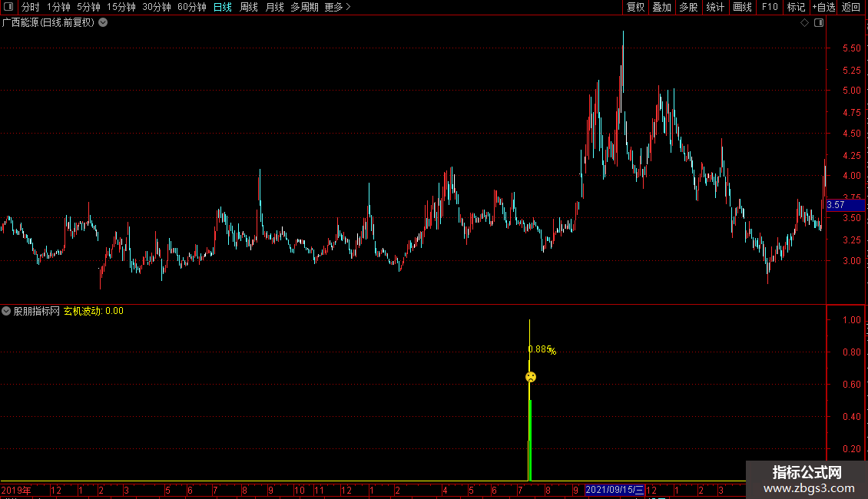868x499 pixels.
Task: Select the 60分钟 period
Action: 192,7
